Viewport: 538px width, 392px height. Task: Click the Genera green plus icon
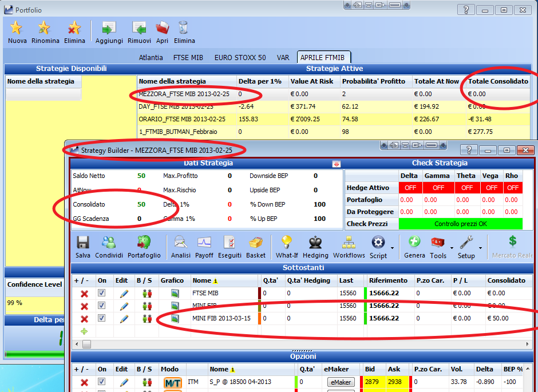click(x=414, y=242)
